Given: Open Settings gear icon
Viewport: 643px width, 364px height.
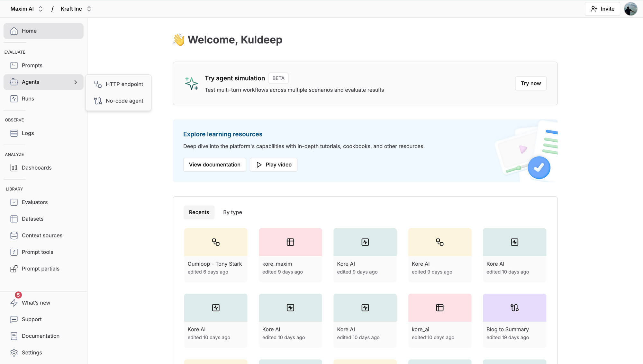Looking at the screenshot, I should pyautogui.click(x=14, y=353).
